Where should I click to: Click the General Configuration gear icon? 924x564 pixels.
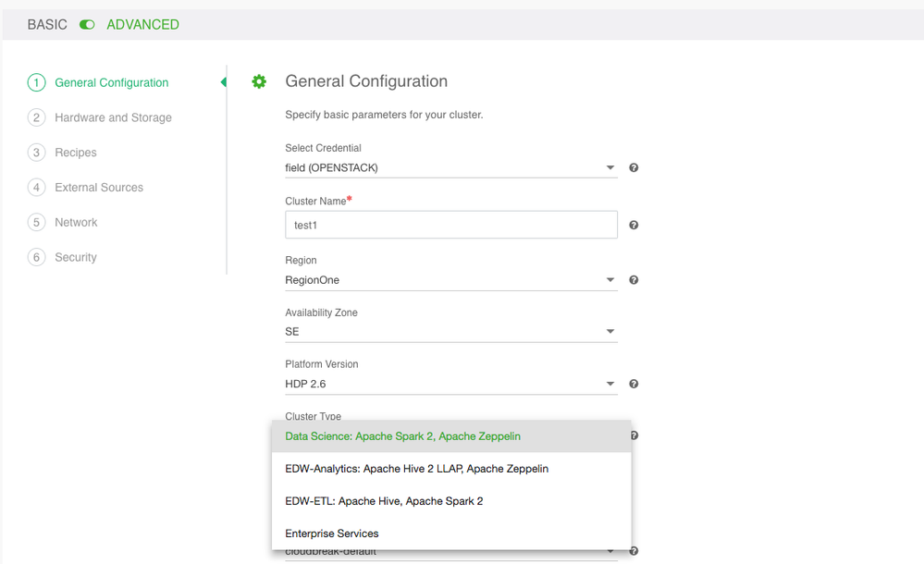(x=259, y=81)
